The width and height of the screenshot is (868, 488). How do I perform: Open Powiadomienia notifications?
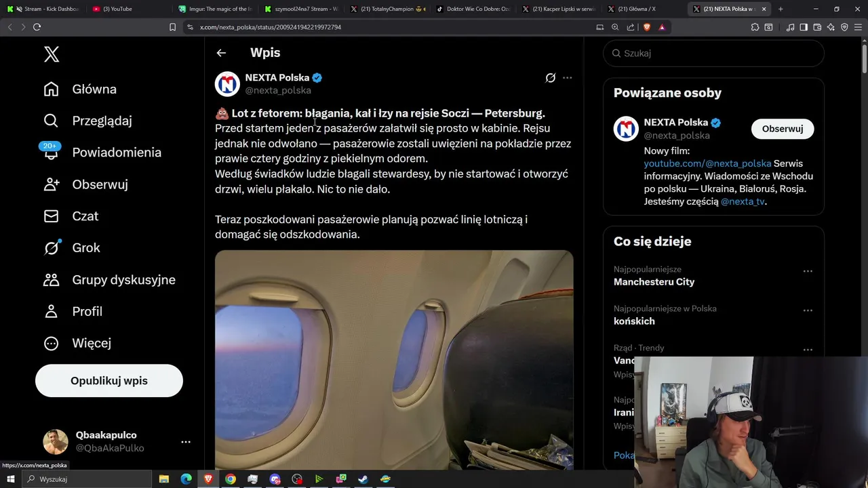(x=102, y=152)
